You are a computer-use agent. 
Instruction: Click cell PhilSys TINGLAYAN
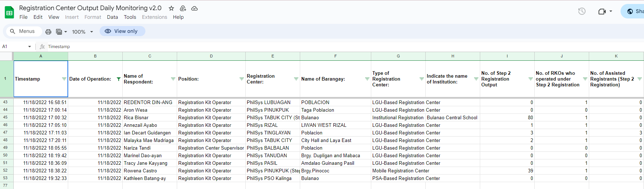[272, 133]
